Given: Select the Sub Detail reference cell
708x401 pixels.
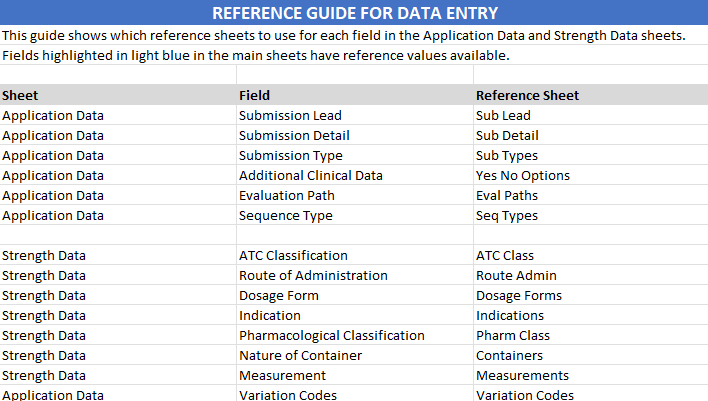Looking at the screenshot, I should coord(507,135).
